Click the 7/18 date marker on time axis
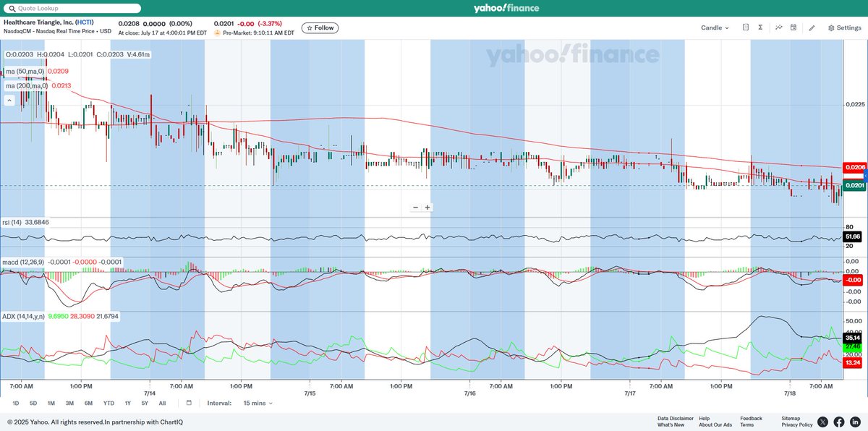This screenshot has height=431, width=868. 790,393
